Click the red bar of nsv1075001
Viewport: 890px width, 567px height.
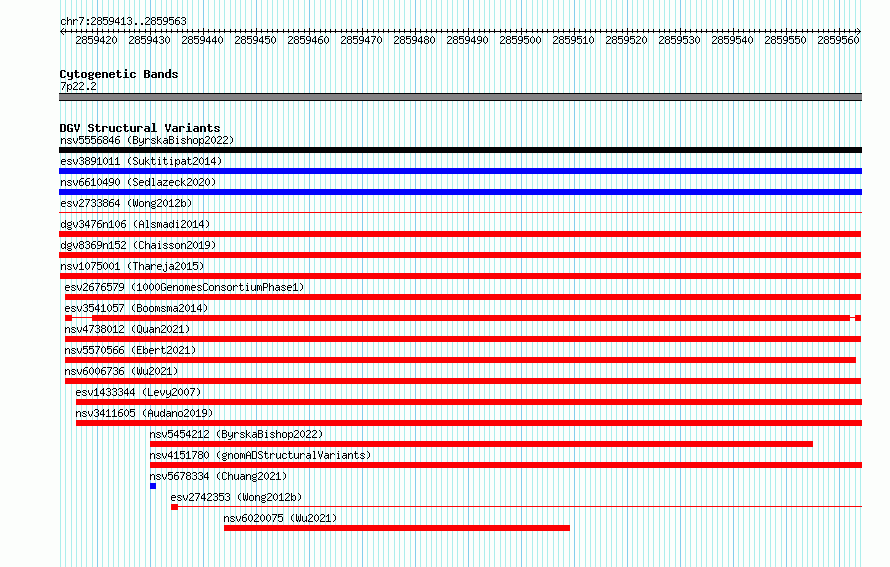pos(460,276)
